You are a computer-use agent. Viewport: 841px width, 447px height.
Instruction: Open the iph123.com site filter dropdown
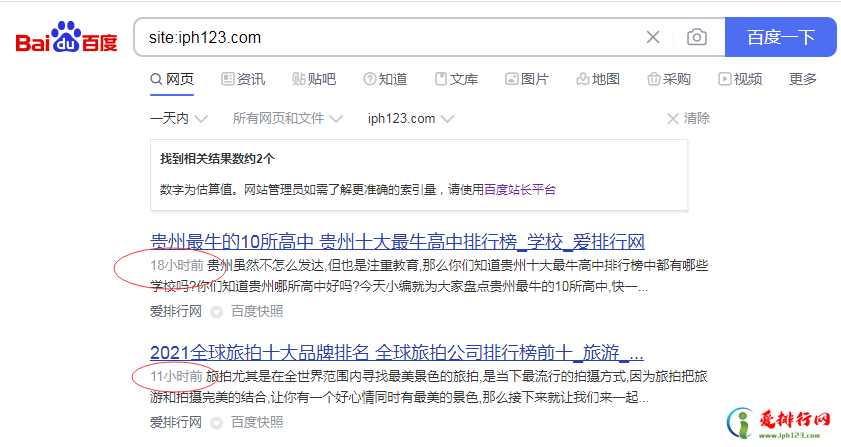(410, 118)
